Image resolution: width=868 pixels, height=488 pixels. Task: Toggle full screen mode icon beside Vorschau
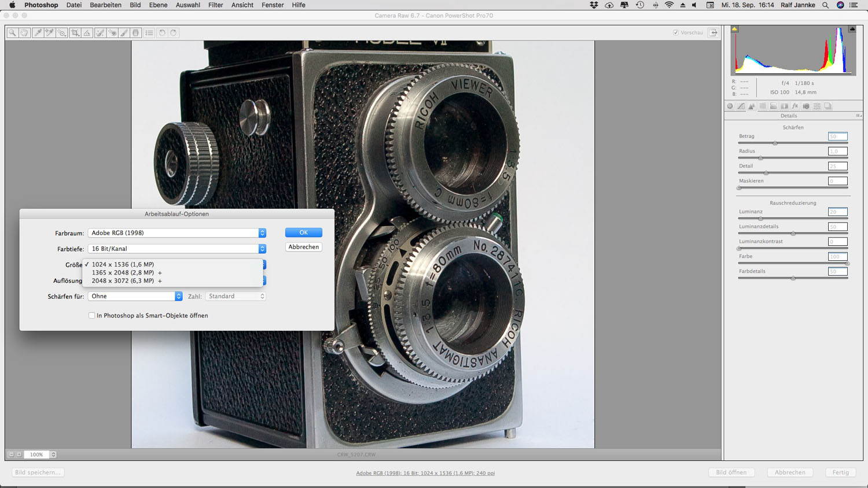[x=713, y=33]
